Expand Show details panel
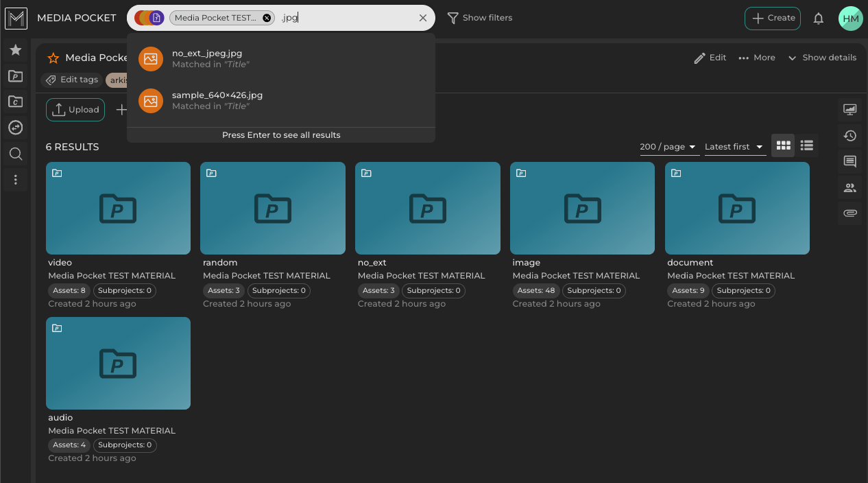Image resolution: width=868 pixels, height=483 pixels. click(x=822, y=58)
